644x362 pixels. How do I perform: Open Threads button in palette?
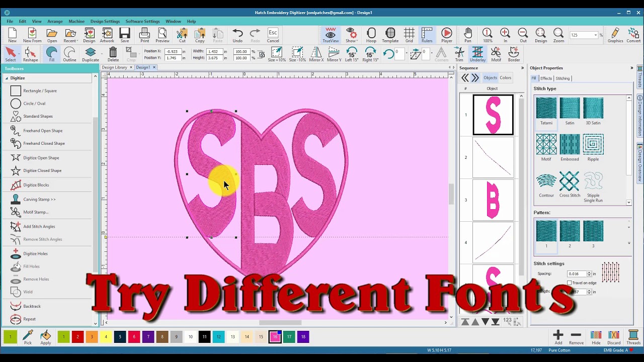(633, 337)
